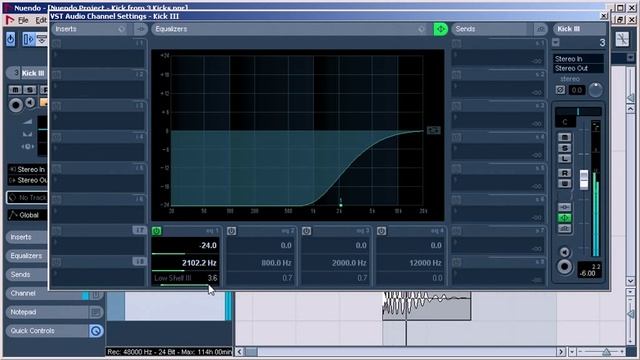
Task: Toggle send slot s2 power button
Action: pos(457,75)
